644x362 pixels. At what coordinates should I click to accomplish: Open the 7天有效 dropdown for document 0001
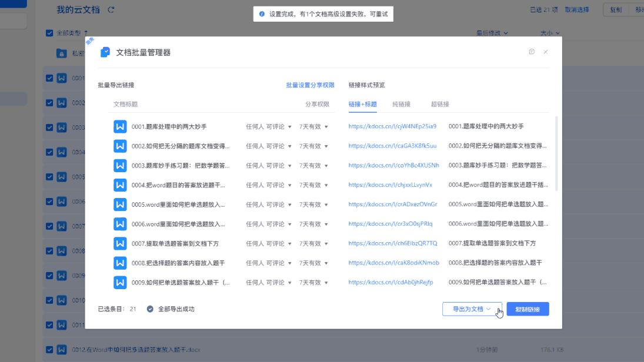pos(312,125)
